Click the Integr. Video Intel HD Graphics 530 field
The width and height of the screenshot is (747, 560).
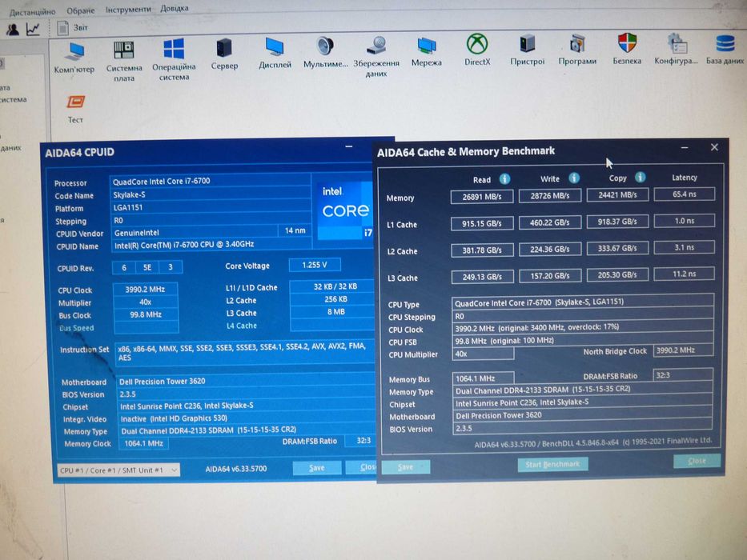pyautogui.click(x=247, y=418)
